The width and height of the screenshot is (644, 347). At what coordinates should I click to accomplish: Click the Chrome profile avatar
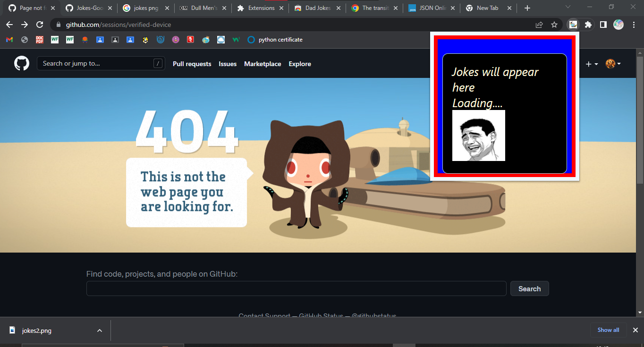tap(619, 25)
